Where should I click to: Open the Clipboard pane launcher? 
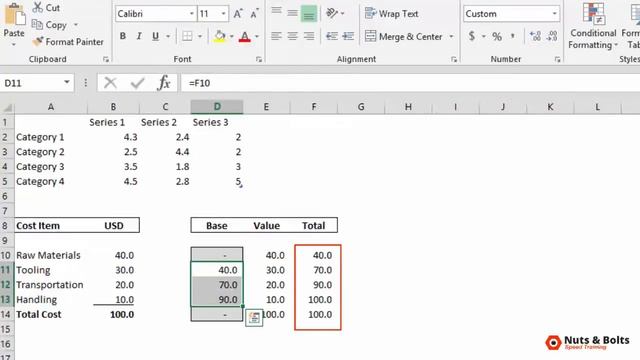[x=106, y=60]
